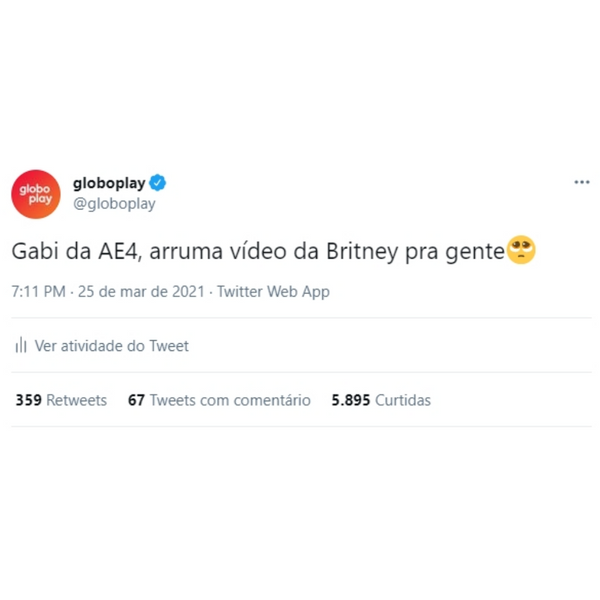View the 359 Retweets list

tap(61, 400)
